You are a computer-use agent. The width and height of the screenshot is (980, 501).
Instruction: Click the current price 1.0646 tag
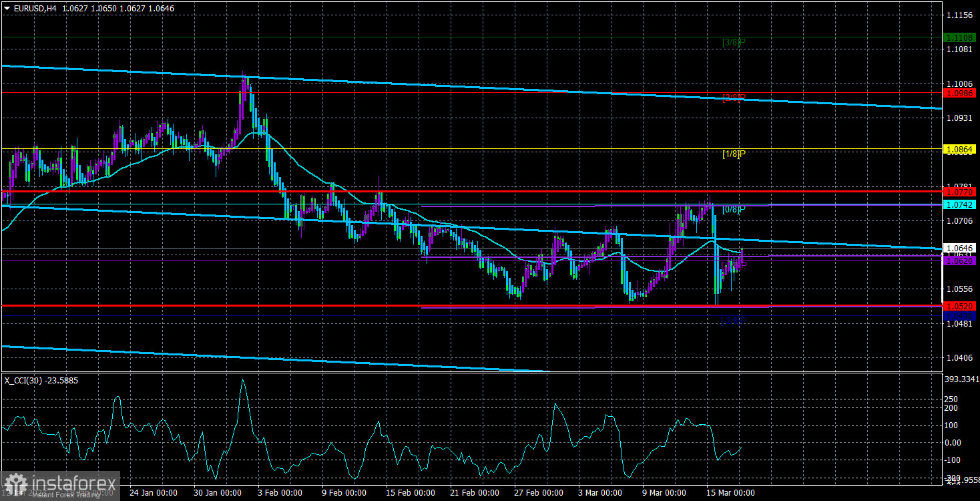961,248
